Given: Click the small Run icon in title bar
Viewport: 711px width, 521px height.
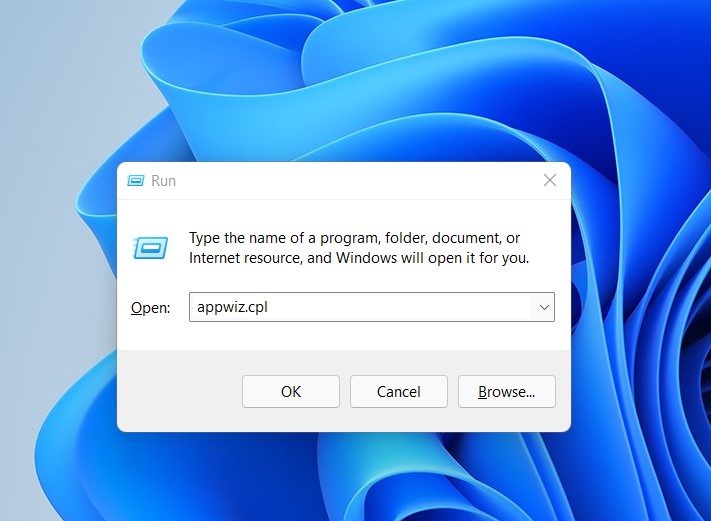Looking at the screenshot, I should pos(136,181).
